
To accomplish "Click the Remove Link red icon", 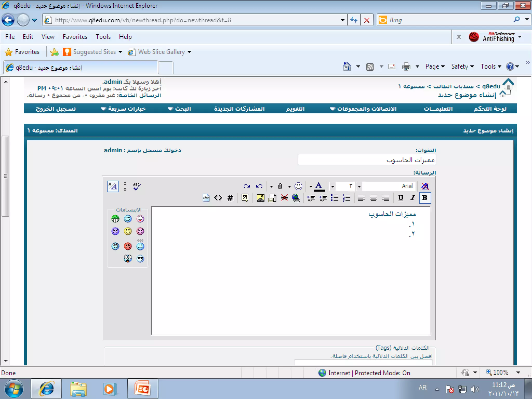I will pyautogui.click(x=284, y=198).
